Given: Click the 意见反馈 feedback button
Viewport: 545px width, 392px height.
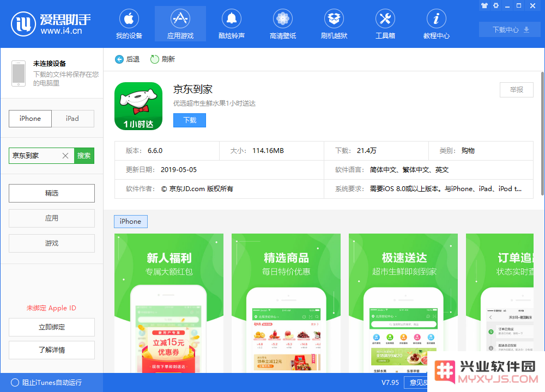Looking at the screenshot, I should point(416,383).
